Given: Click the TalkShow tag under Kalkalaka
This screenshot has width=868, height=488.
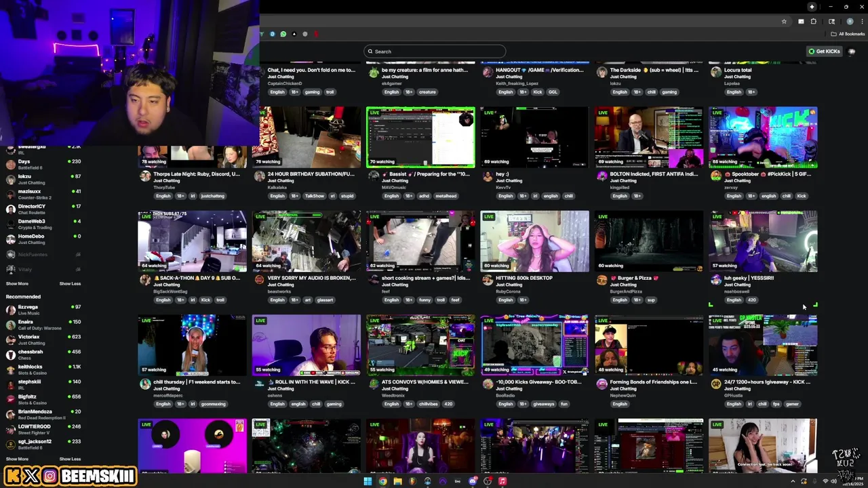Looking at the screenshot, I should point(315,196).
